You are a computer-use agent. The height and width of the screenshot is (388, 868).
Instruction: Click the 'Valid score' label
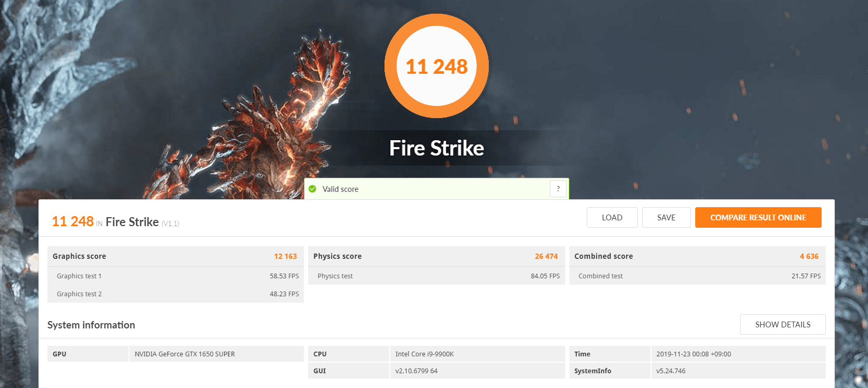pyautogui.click(x=340, y=189)
